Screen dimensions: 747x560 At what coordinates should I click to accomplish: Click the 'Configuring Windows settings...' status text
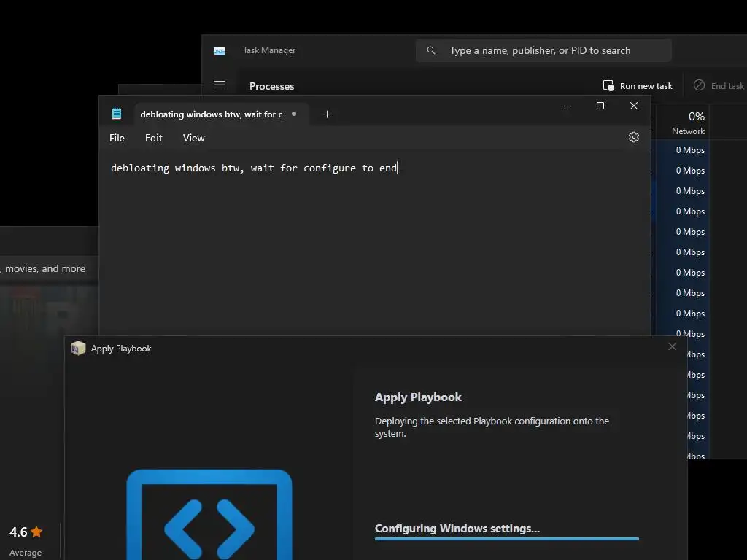457,529
